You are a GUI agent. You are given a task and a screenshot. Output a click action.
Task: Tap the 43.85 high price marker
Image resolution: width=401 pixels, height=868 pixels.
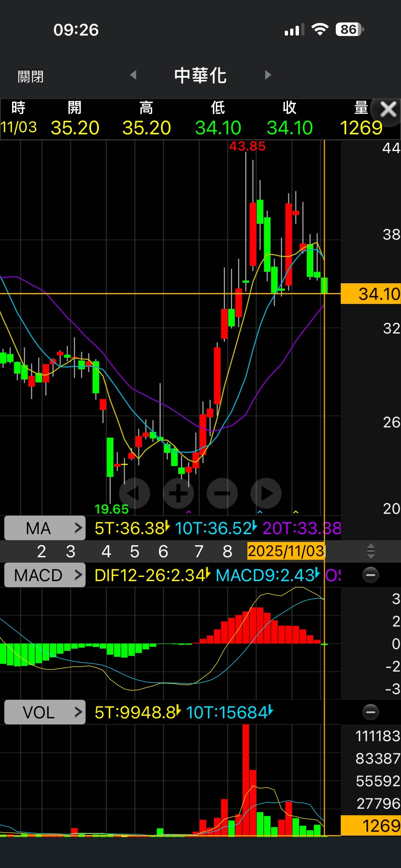point(247,146)
